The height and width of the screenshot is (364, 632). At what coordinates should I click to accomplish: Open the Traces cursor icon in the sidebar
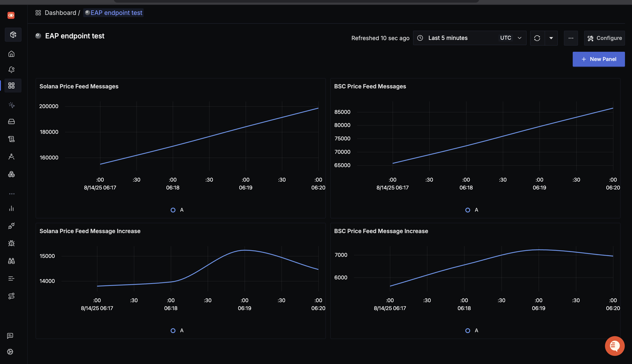coord(11,105)
